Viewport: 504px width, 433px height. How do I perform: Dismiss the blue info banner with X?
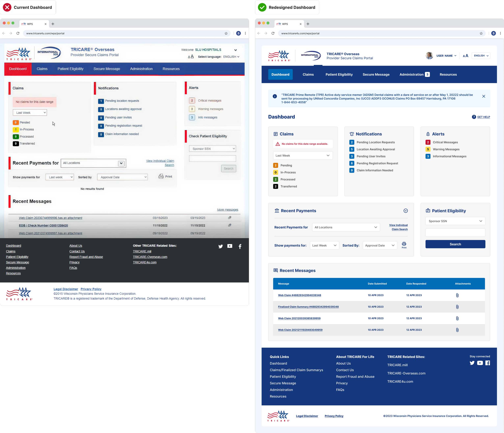tap(484, 96)
